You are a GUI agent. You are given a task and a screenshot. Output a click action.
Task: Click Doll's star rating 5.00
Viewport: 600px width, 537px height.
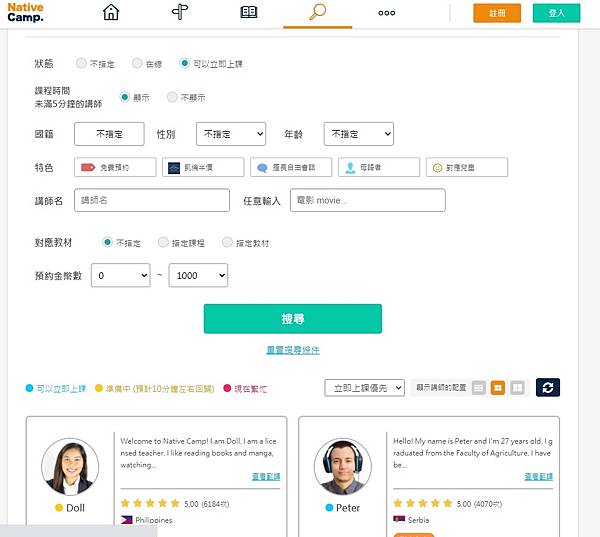[175, 503]
